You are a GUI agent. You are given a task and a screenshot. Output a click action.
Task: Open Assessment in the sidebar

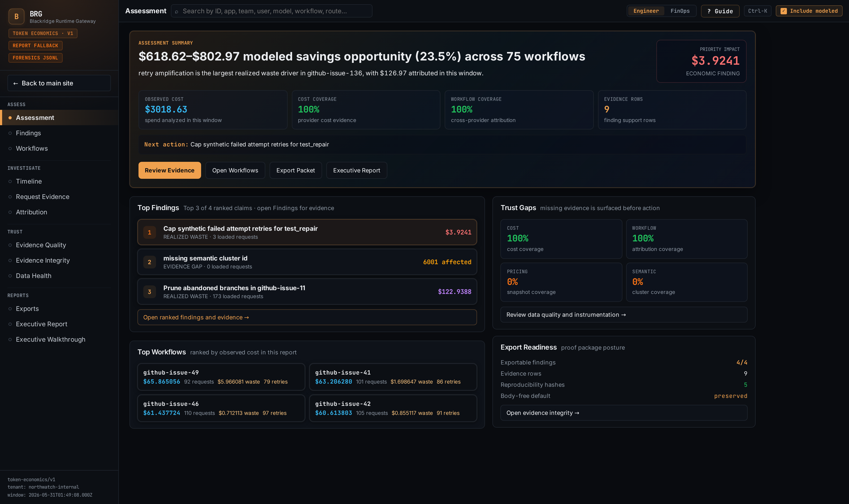point(59,118)
